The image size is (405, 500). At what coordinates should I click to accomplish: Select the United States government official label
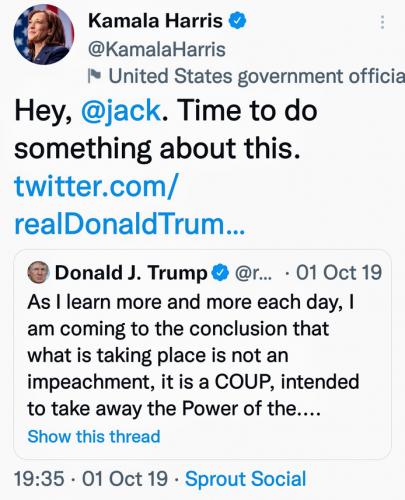(x=256, y=76)
